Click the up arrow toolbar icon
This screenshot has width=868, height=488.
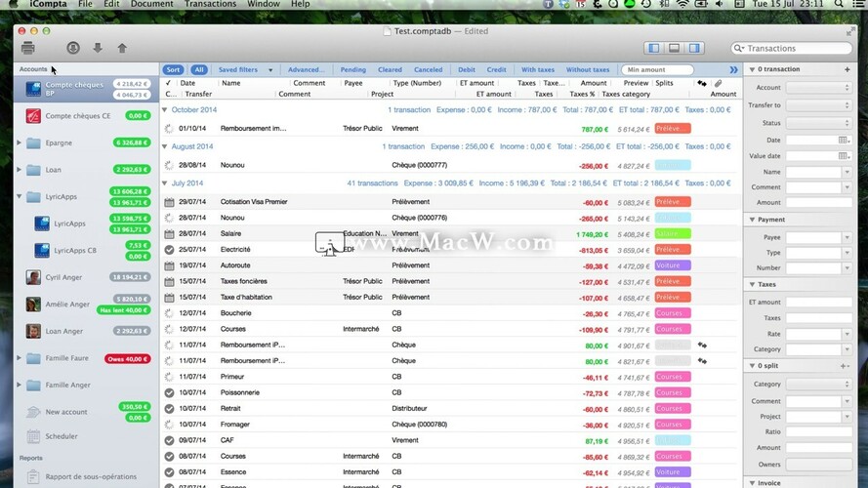point(122,48)
